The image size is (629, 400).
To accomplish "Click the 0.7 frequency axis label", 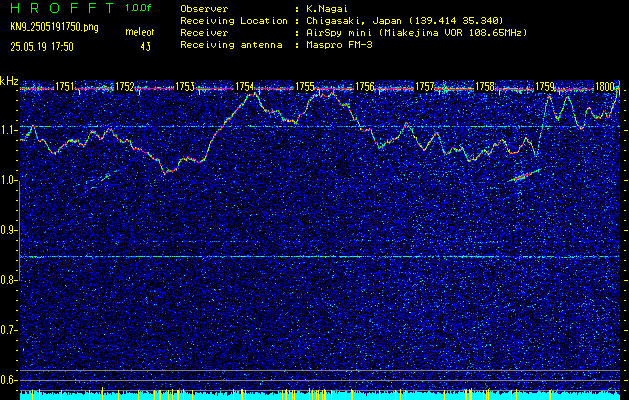I will [8, 330].
